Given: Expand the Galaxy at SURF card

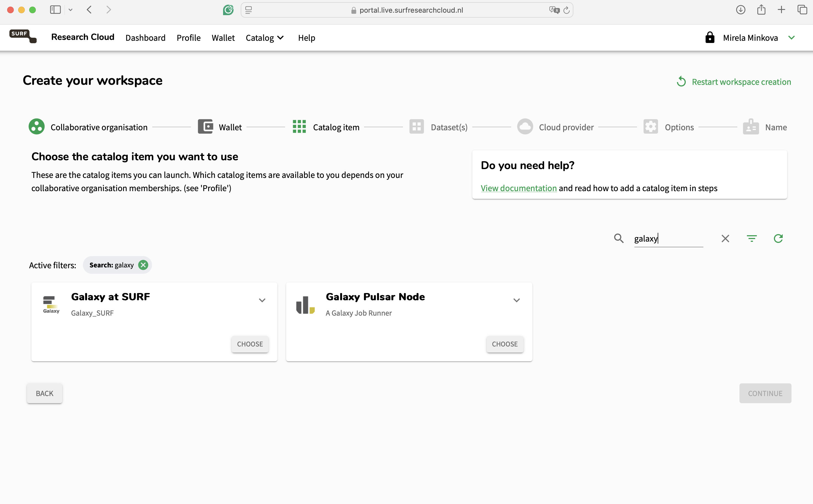Looking at the screenshot, I should [262, 300].
